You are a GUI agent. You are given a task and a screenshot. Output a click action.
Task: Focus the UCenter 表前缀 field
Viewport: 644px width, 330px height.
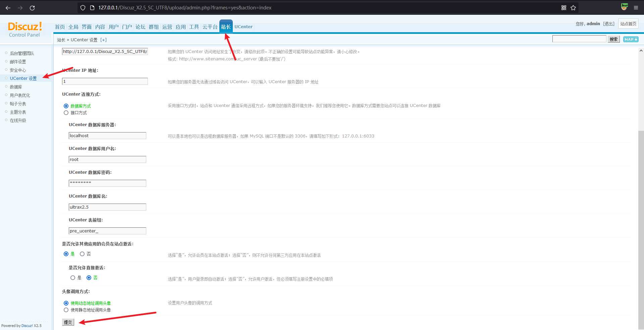coord(107,231)
